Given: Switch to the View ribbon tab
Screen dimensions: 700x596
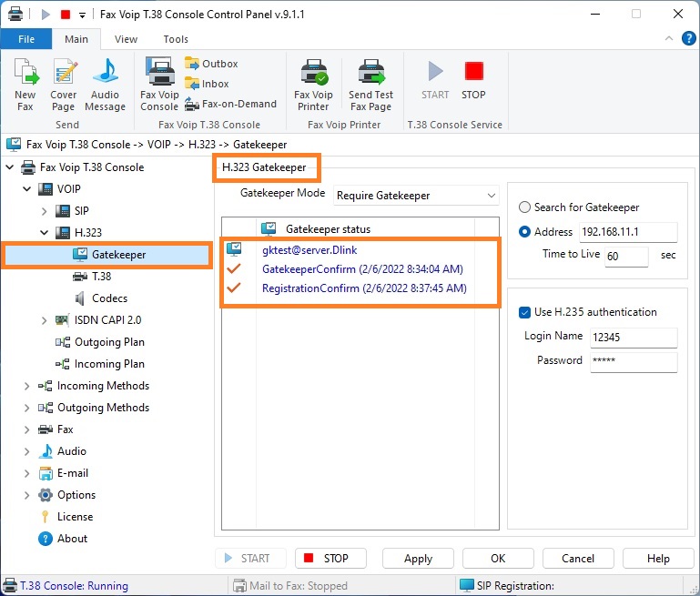Looking at the screenshot, I should point(126,39).
